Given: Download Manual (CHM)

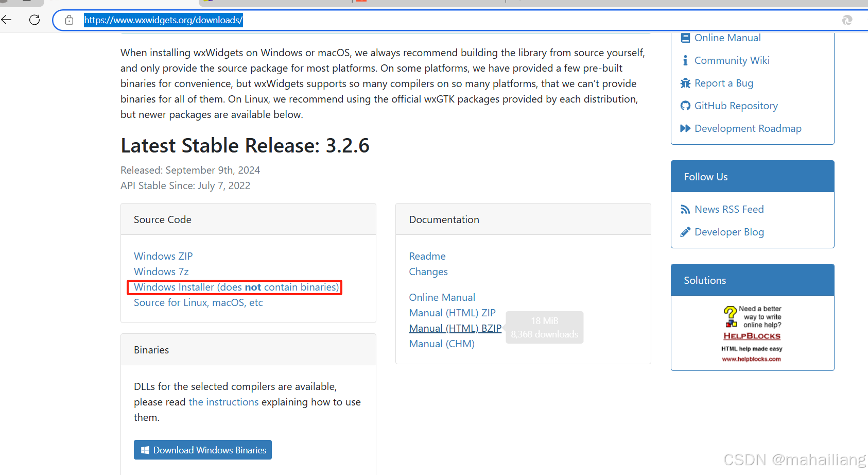Looking at the screenshot, I should 442,344.
